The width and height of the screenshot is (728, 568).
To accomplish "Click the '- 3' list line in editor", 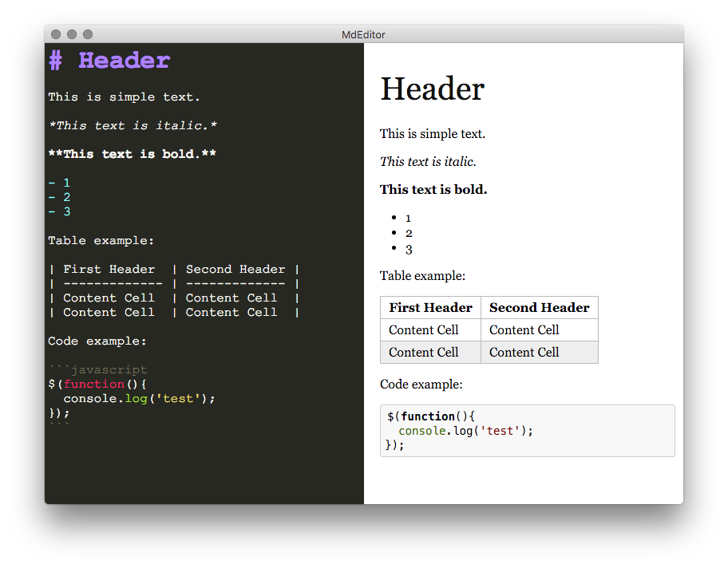I will pos(59,211).
